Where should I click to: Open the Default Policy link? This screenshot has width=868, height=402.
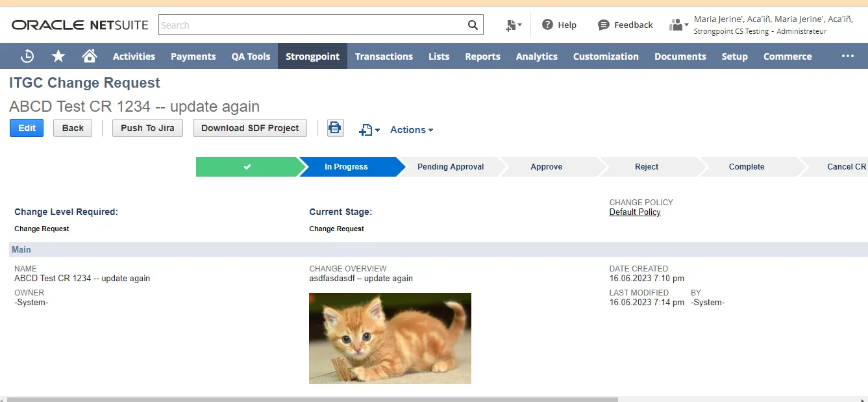click(635, 212)
